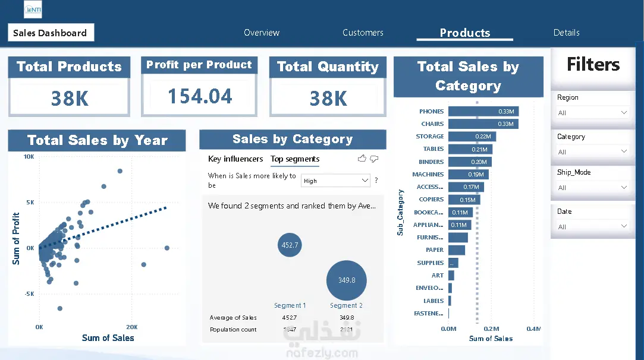644x360 pixels.
Task: Select the PHONES bar in chart
Action: [484, 111]
